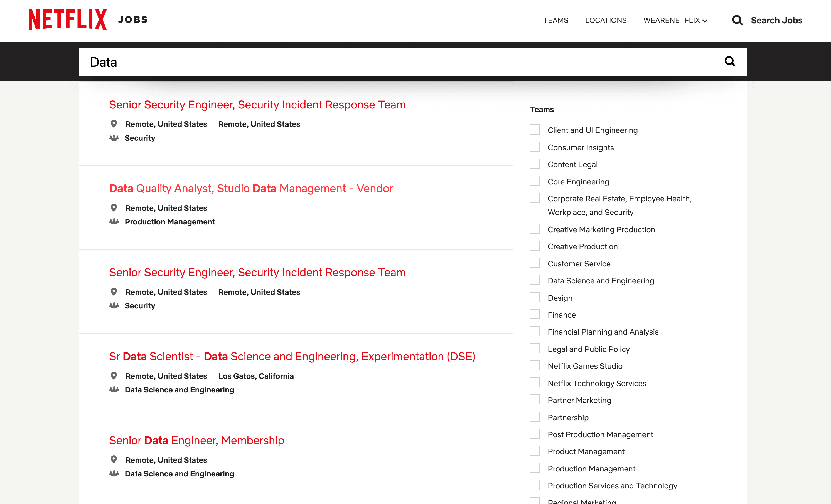The image size is (831, 504).
Task: Tick the Netflix Games Studio checkbox
Action: pyautogui.click(x=535, y=365)
